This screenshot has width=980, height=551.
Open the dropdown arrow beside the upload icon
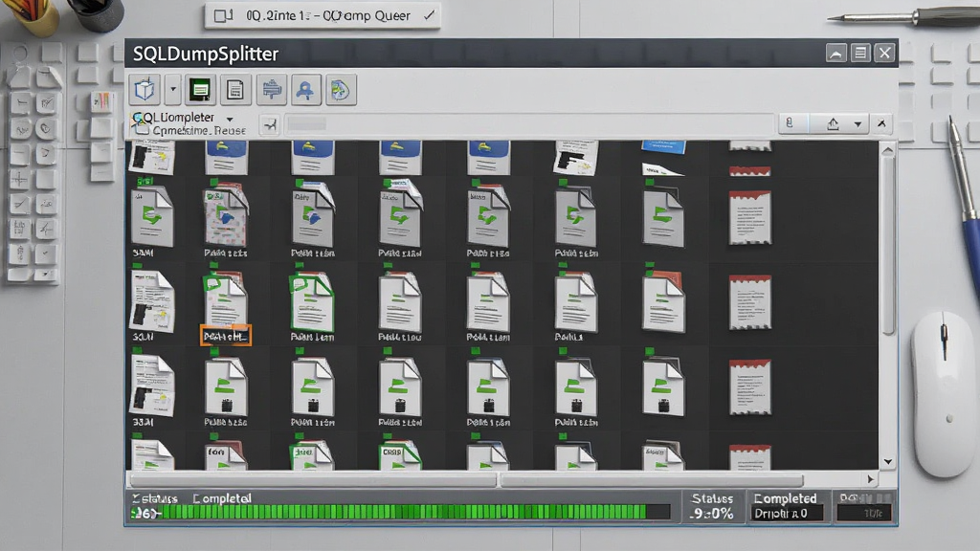[857, 124]
